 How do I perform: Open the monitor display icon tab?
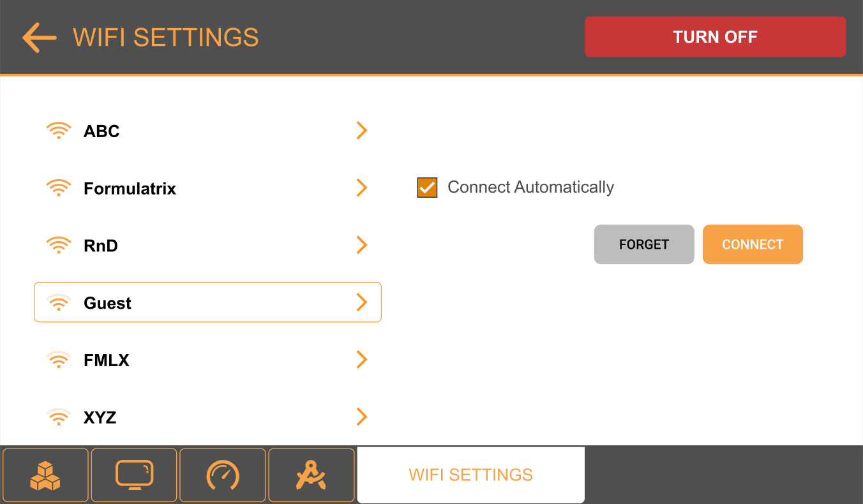(x=134, y=475)
